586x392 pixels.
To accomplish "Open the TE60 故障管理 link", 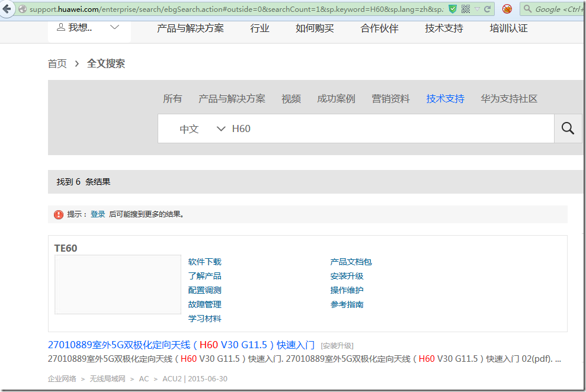I will tap(204, 304).
